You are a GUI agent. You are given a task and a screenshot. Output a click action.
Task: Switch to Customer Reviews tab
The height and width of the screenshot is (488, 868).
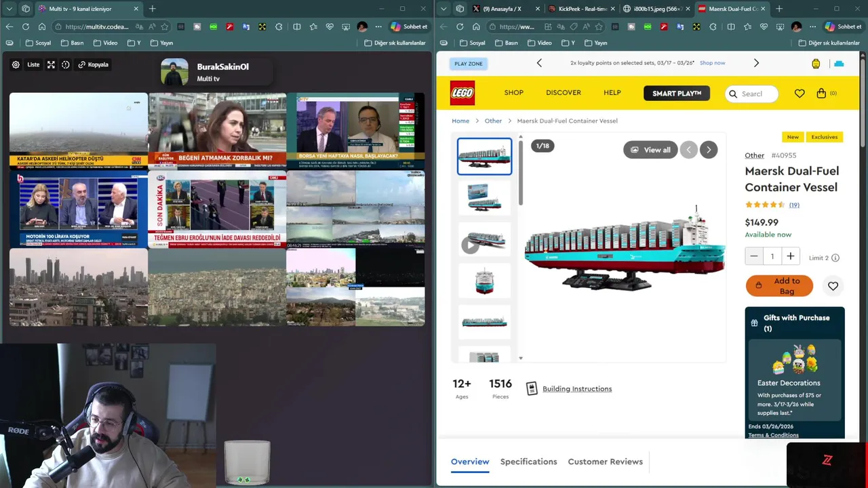(605, 462)
